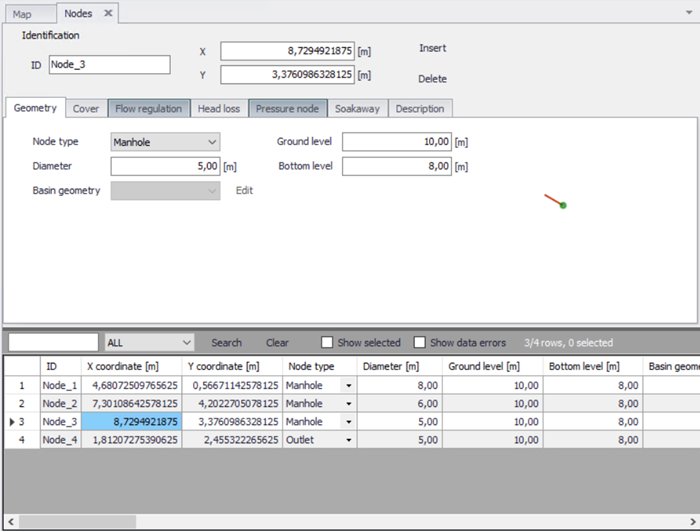Click the Edit basin geometry button
The image size is (700, 531).
point(244,190)
